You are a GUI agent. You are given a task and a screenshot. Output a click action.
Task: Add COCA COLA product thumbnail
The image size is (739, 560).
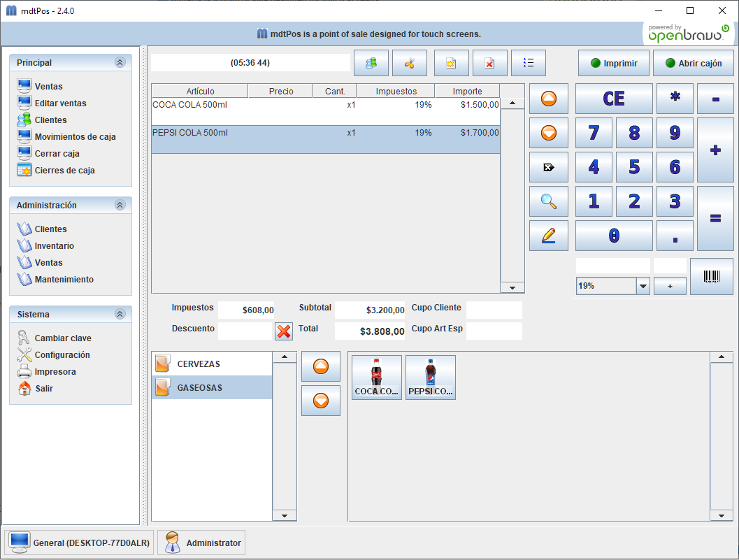click(377, 378)
